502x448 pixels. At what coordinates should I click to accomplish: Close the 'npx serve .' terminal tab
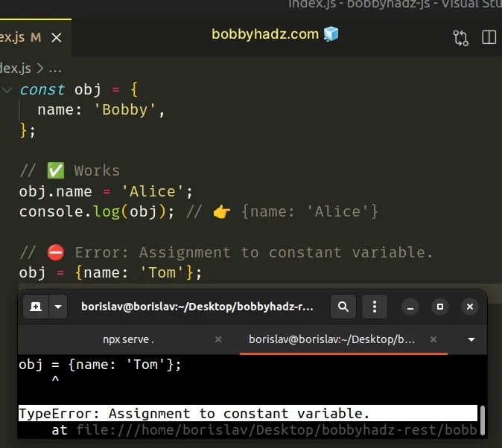218,339
